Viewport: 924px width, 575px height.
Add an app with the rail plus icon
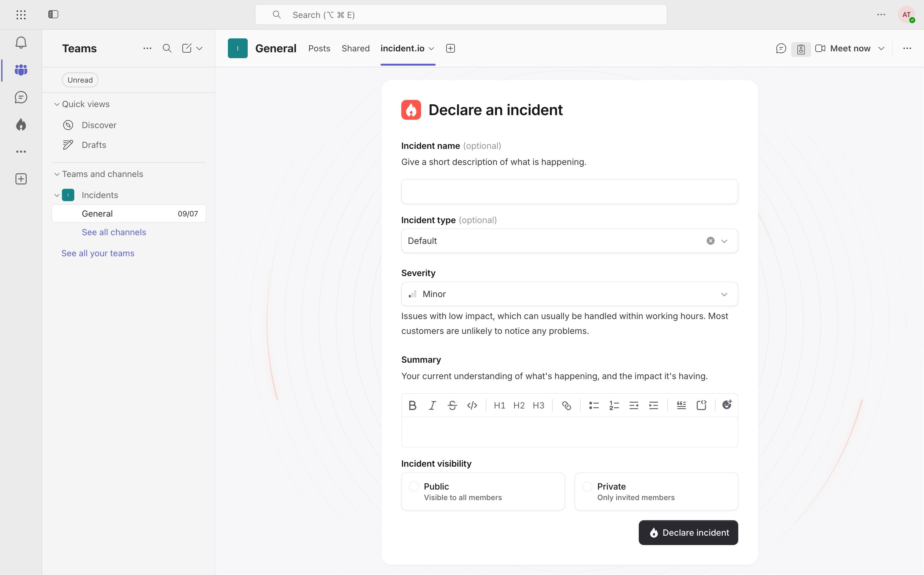[21, 179]
